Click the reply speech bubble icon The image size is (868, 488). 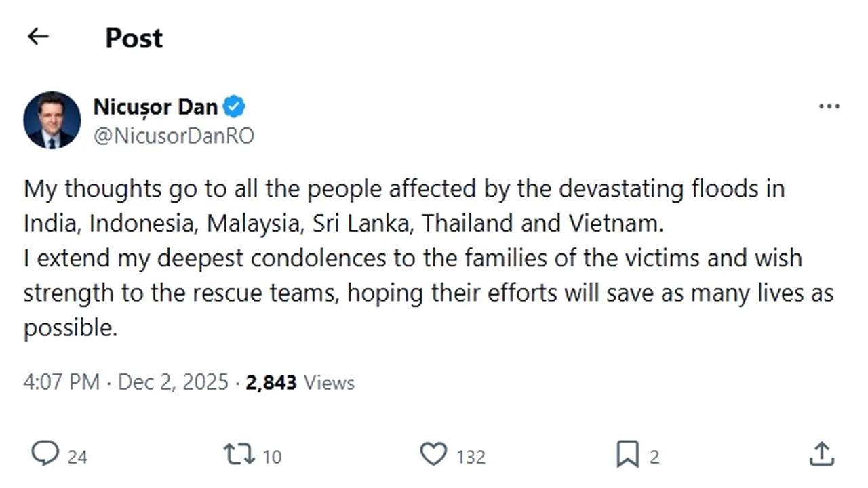pyautogui.click(x=45, y=454)
